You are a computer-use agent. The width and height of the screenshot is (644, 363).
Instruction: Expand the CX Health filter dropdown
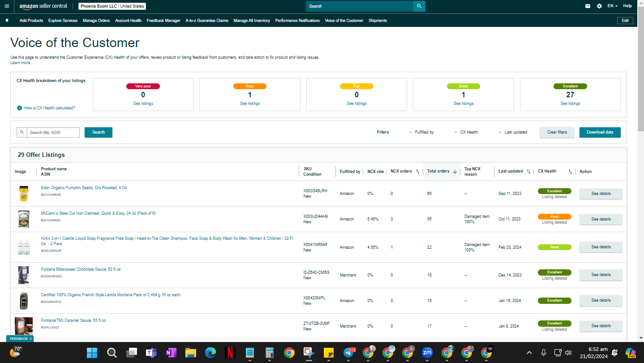coord(466,132)
